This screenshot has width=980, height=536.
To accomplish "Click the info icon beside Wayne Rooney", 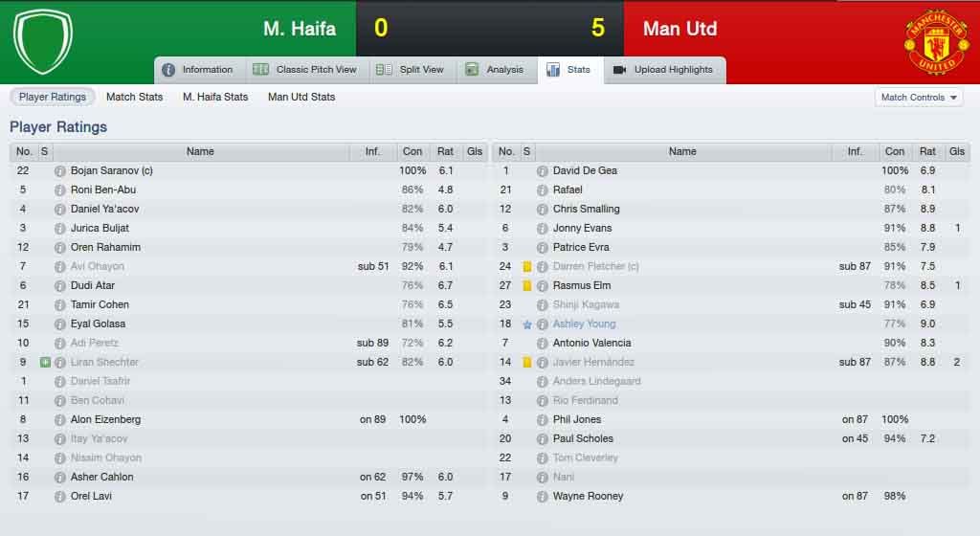I will coord(542,497).
